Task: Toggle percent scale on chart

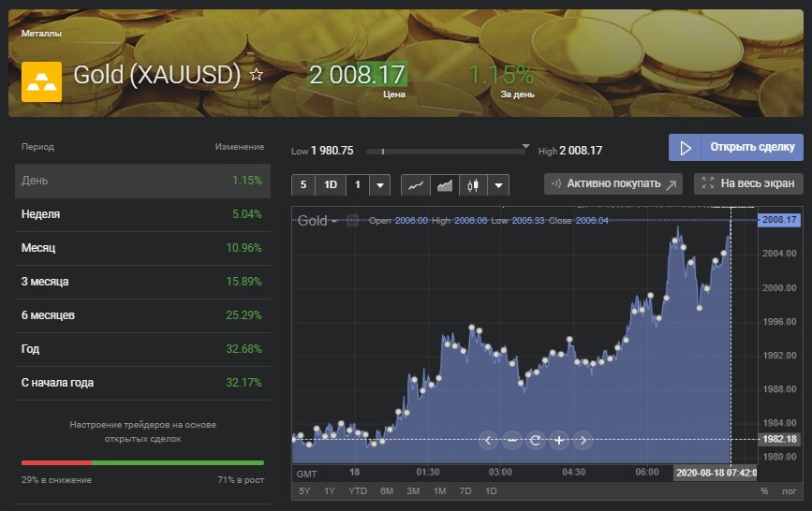Action: [x=764, y=491]
